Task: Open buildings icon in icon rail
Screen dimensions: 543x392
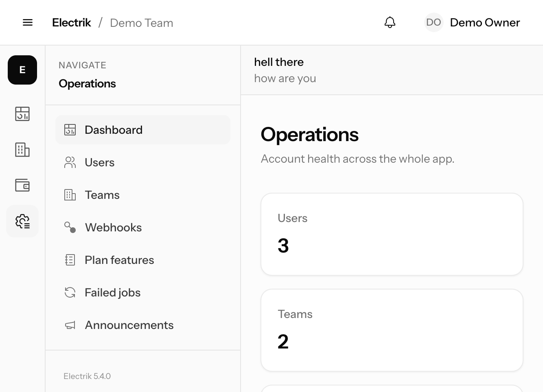Action: point(22,150)
